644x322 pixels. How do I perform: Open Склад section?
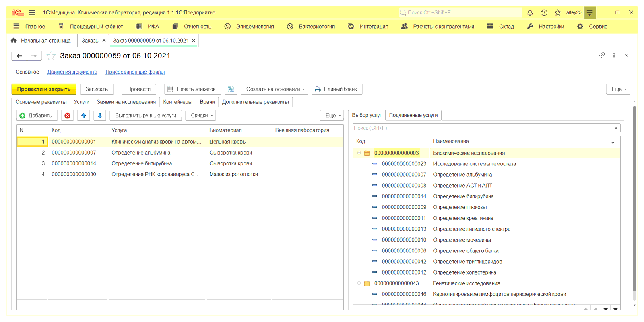pos(500,26)
